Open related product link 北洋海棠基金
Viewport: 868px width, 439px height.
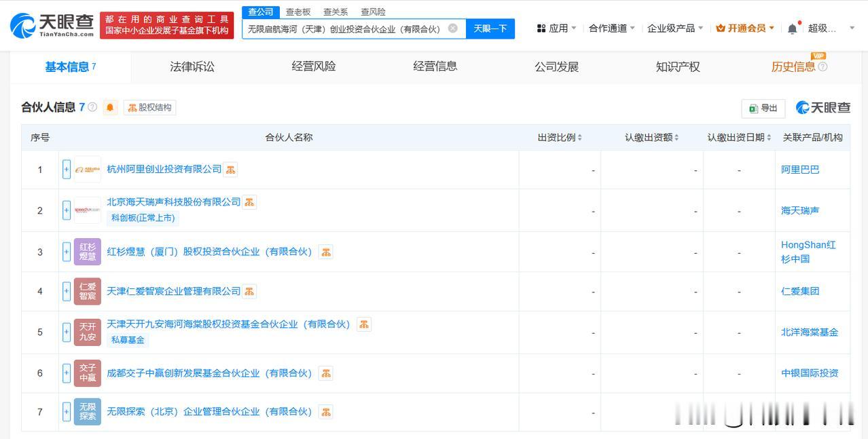coord(810,332)
